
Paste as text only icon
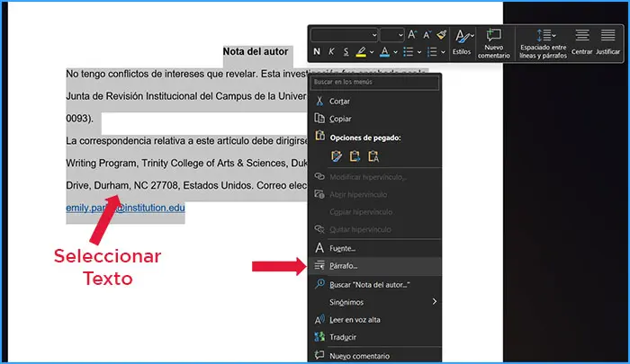373,156
